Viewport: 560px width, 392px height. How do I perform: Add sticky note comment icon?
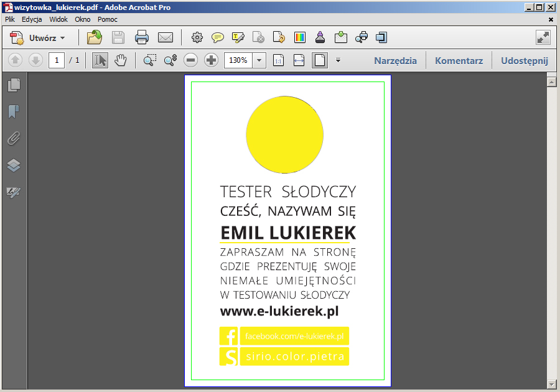pyautogui.click(x=218, y=37)
